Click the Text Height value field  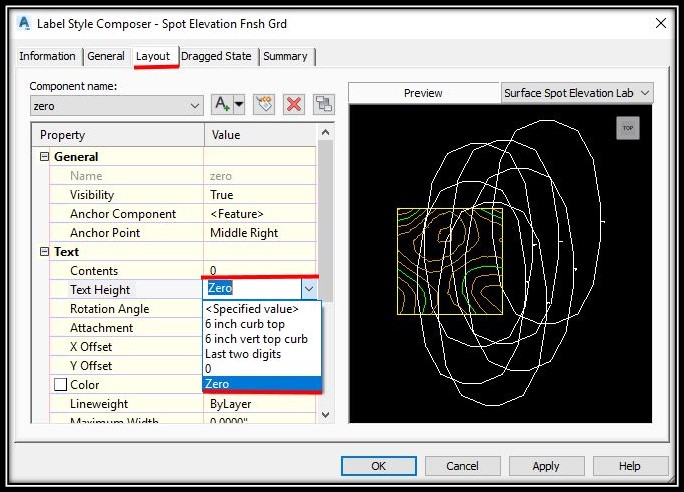[252, 289]
